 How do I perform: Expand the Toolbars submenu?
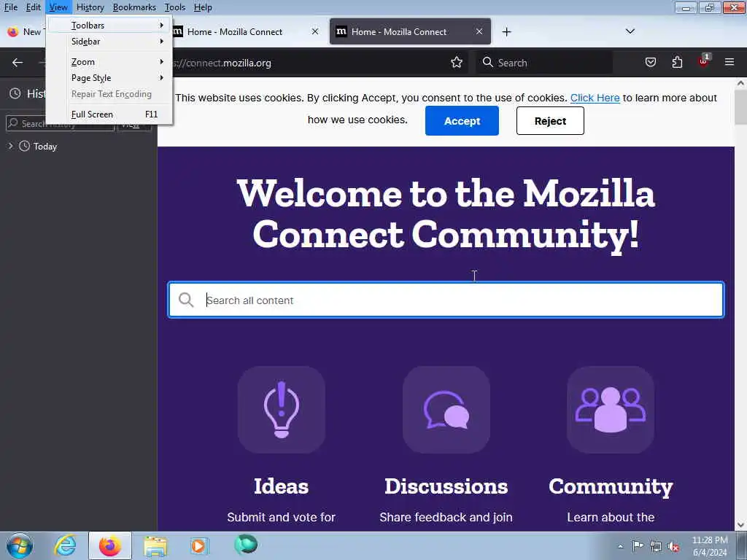tap(110, 26)
